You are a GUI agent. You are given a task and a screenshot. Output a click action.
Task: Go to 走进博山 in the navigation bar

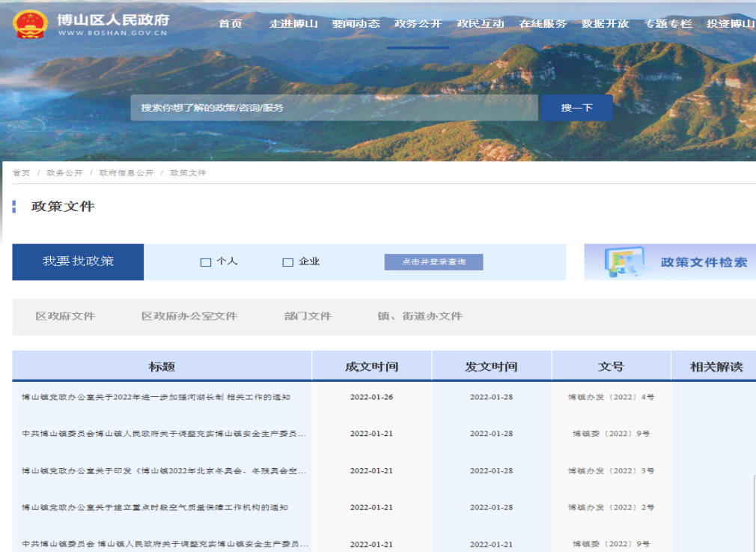pos(293,24)
